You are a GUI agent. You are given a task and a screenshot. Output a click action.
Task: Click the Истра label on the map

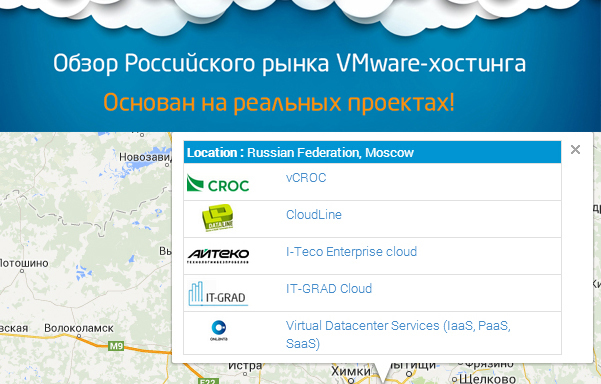pyautogui.click(x=245, y=366)
